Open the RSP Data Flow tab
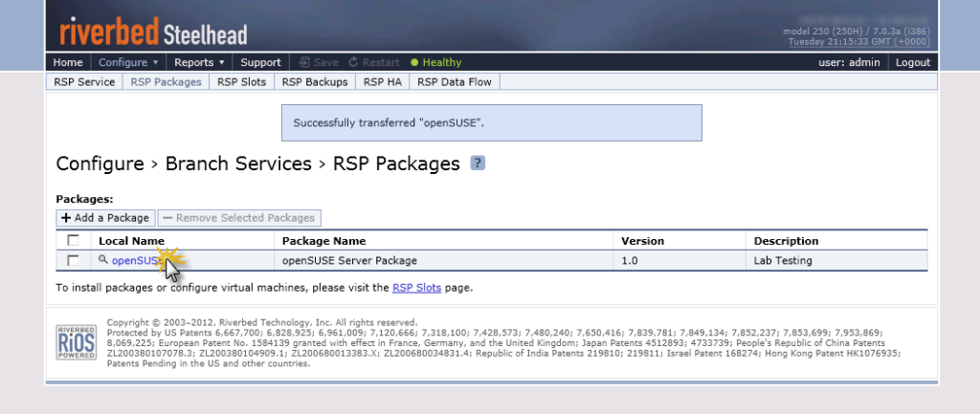Screen dimensions: 980x414 455,82
